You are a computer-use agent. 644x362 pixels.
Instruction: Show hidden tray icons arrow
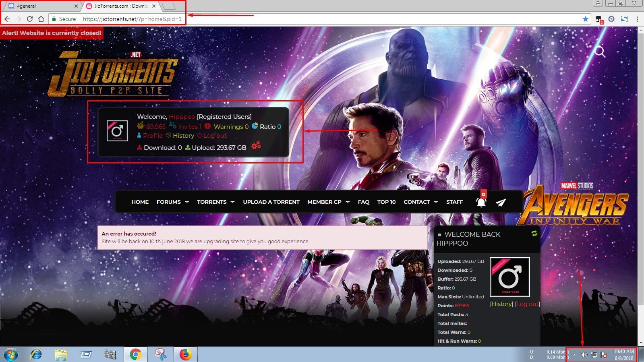coord(574,355)
